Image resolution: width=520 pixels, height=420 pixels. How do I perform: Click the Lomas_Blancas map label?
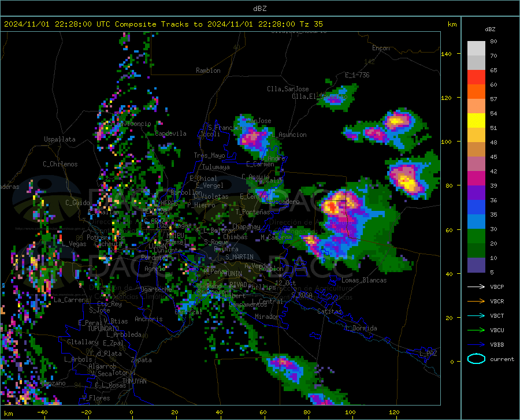(x=364, y=280)
